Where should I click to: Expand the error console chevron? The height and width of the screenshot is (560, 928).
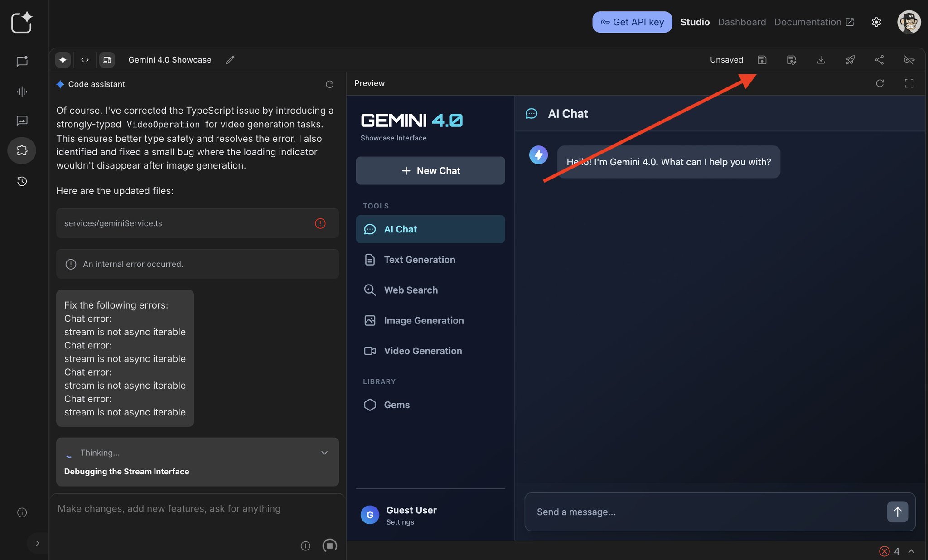[x=911, y=551]
